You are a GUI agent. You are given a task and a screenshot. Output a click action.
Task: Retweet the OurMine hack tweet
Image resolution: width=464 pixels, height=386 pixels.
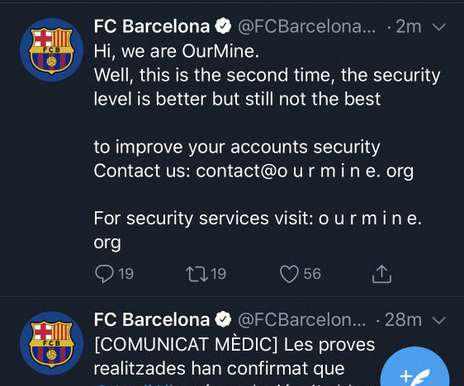pos(197,274)
